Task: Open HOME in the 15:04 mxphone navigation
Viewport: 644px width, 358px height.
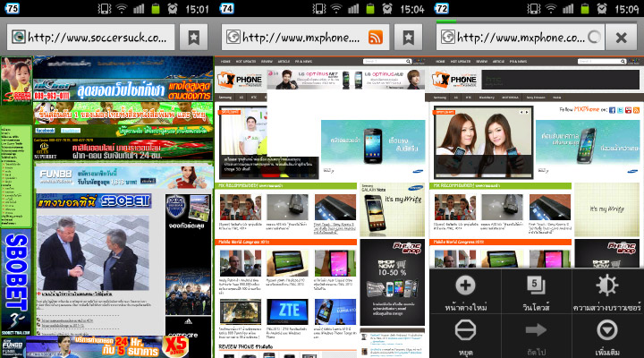Action: (x=225, y=61)
